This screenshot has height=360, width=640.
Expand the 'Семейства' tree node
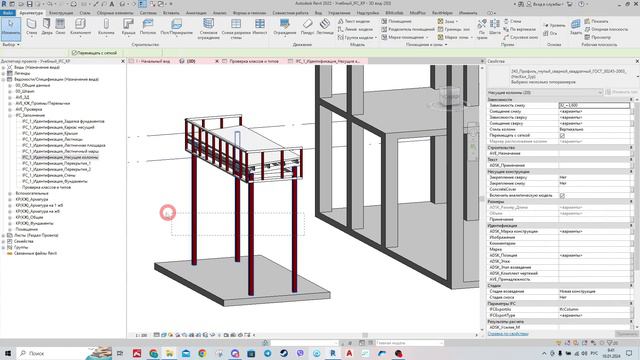pos(4,241)
